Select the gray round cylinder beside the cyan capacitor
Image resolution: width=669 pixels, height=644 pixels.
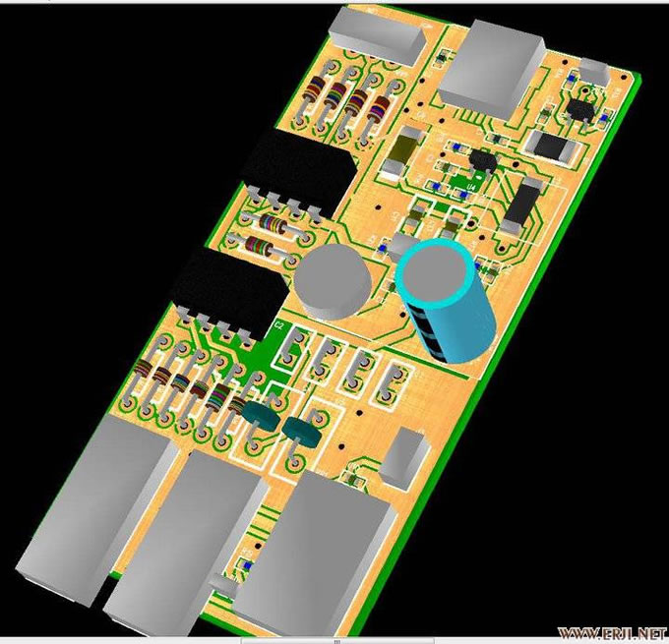[334, 279]
